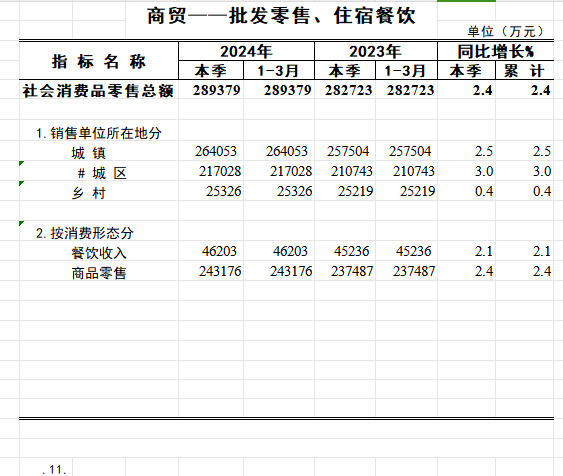The image size is (563, 476).
Task: Select the 指标名称 header cell
Action: pyautogui.click(x=99, y=61)
